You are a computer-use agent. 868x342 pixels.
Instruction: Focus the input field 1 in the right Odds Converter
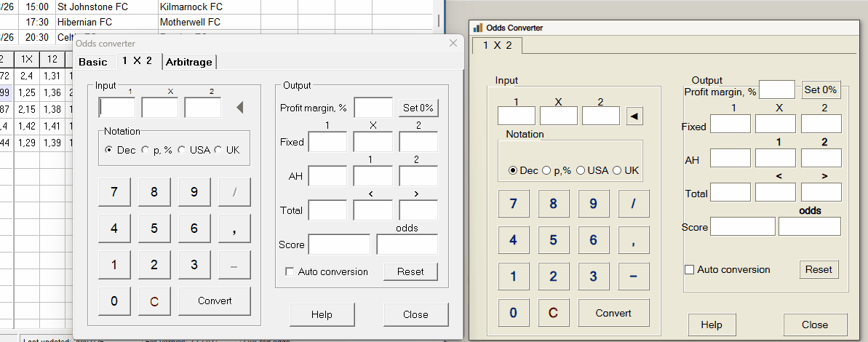click(517, 116)
